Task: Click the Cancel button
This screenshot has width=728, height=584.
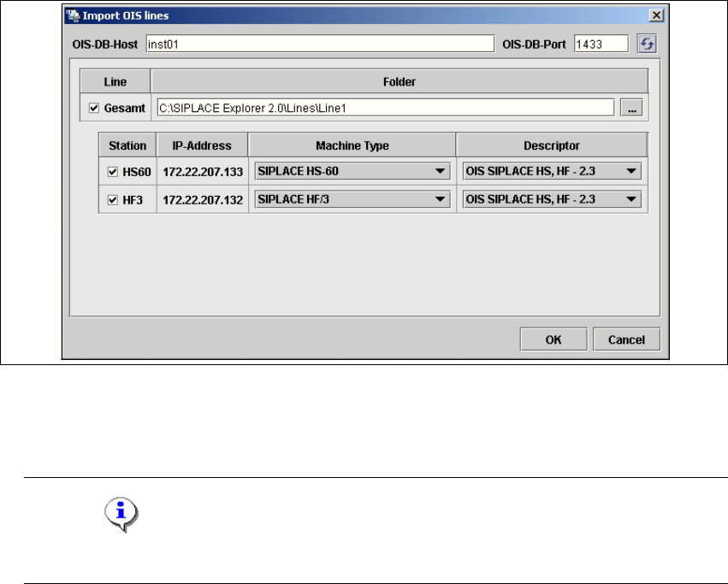Action: click(626, 339)
